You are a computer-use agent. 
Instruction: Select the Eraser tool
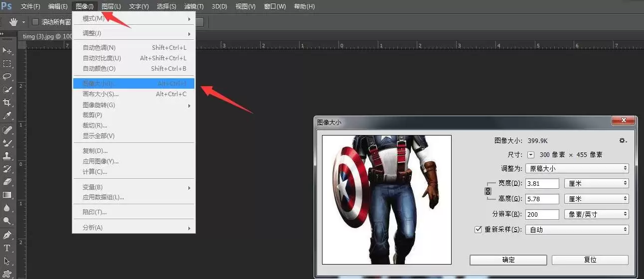tap(7, 182)
